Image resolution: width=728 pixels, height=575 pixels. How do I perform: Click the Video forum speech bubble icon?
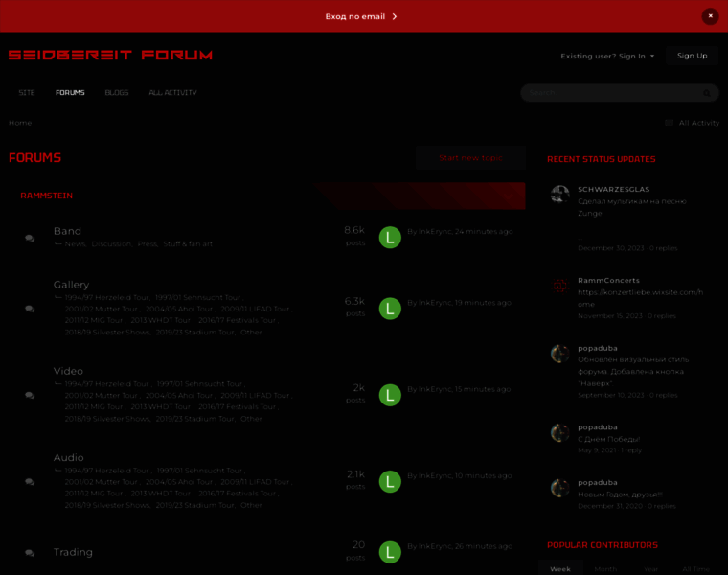[x=30, y=395]
